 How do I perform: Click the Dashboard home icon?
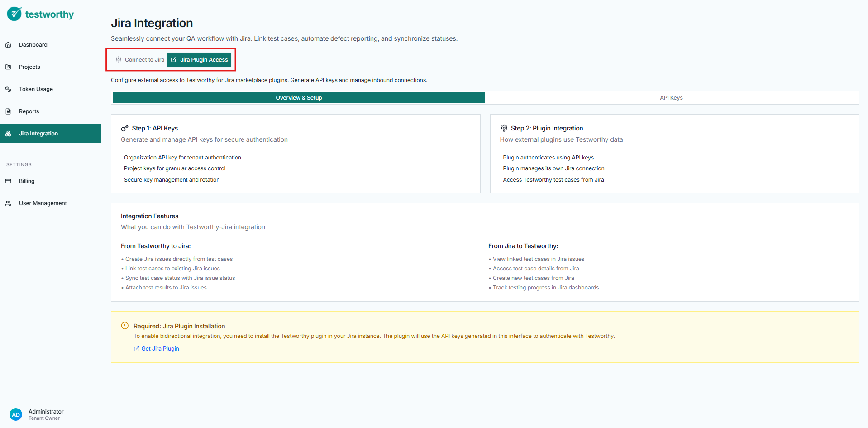(8, 45)
